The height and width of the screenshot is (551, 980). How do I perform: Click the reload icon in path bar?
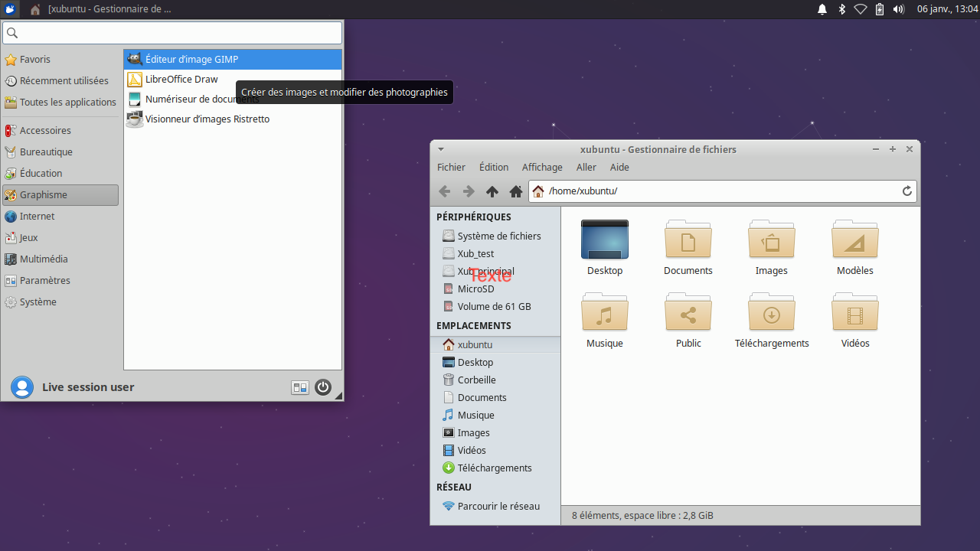coord(907,191)
